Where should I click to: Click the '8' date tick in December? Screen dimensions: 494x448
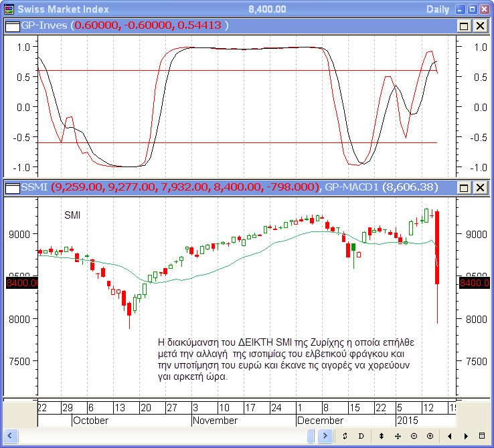(x=326, y=408)
